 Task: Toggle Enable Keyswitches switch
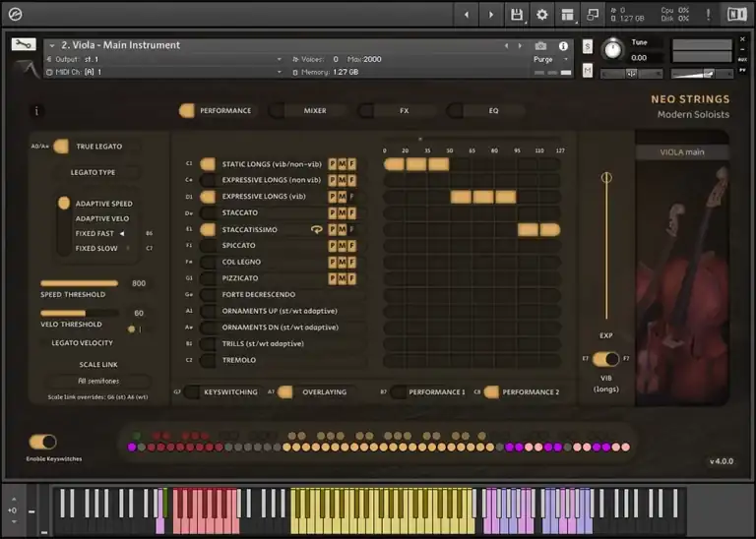pyautogui.click(x=43, y=442)
